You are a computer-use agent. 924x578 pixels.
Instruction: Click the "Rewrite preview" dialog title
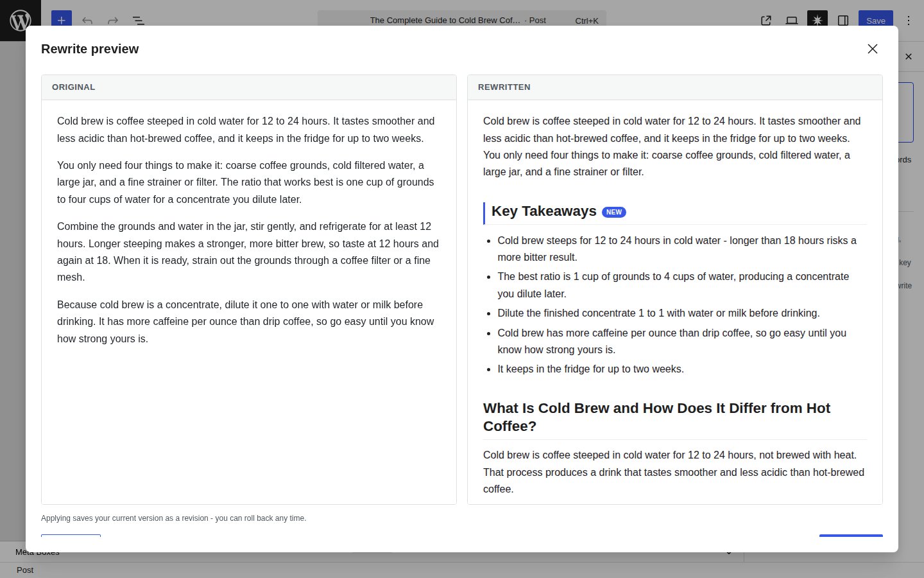(x=90, y=49)
